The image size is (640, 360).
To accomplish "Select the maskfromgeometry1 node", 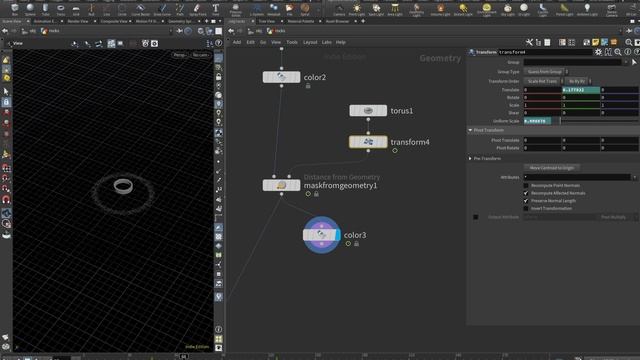I will 281,185.
